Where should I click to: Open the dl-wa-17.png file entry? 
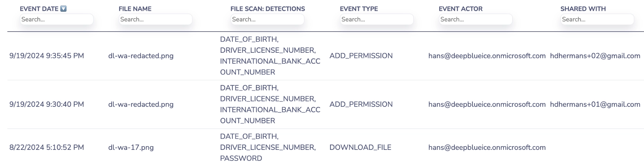(131, 148)
